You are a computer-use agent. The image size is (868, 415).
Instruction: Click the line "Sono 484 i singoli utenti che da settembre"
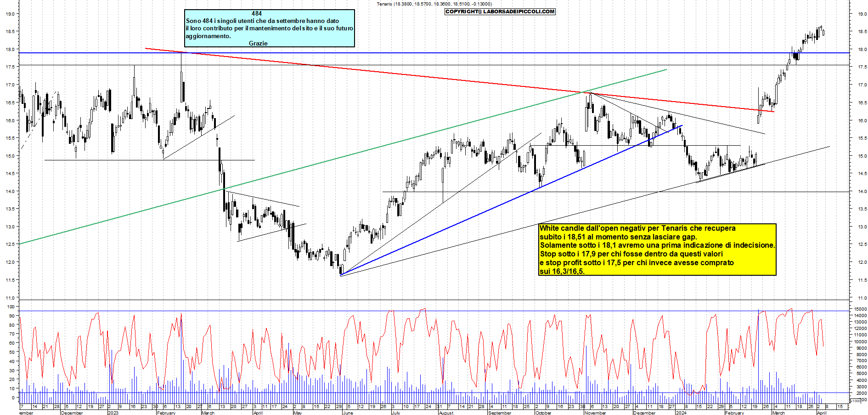262,21
